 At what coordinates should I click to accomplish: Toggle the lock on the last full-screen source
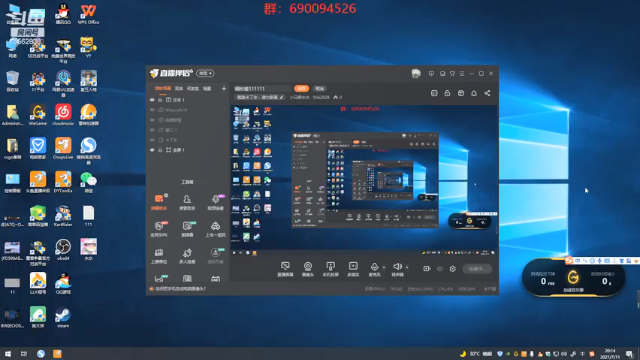pyautogui.click(x=160, y=150)
